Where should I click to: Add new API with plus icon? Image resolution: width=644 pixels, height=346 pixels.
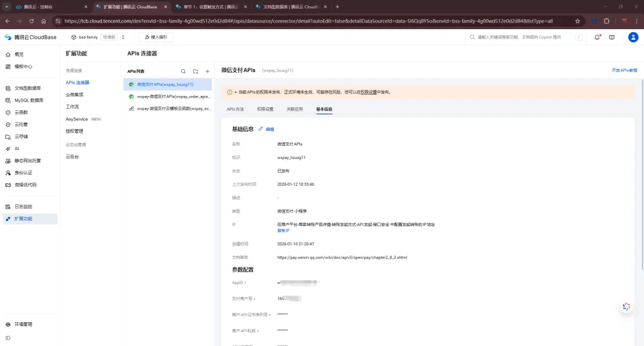click(x=208, y=71)
